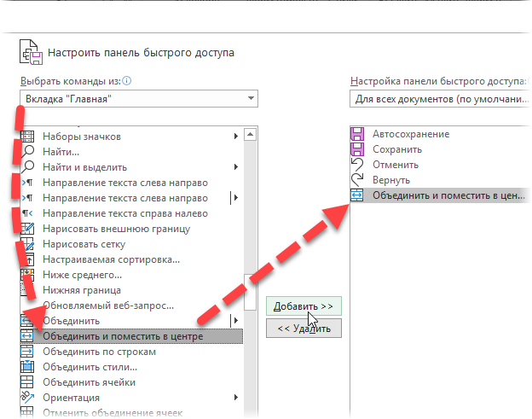532x419 pixels.
Task: Click the pencil icon for Нарисовать внешнюю границу
Action: point(27,229)
